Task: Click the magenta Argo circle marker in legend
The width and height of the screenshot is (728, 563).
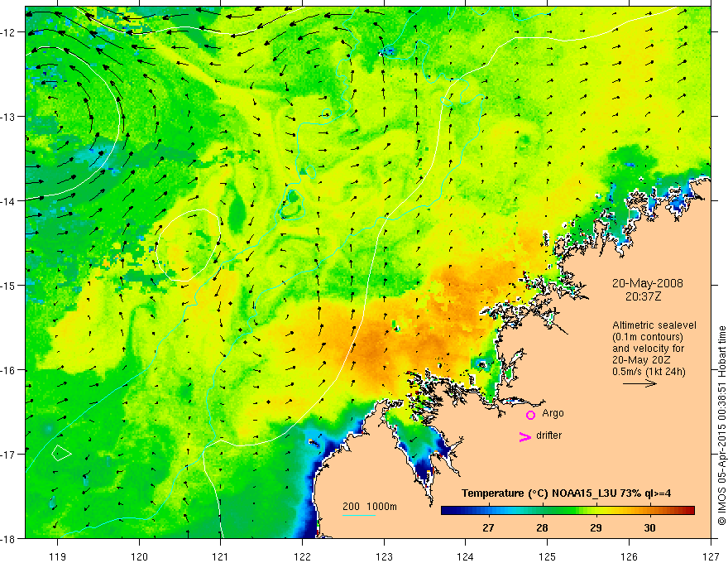Action: pyautogui.click(x=530, y=415)
